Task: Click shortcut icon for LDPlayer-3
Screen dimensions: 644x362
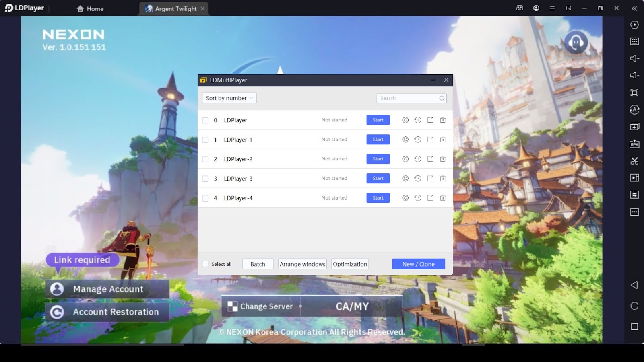Action: (x=430, y=178)
